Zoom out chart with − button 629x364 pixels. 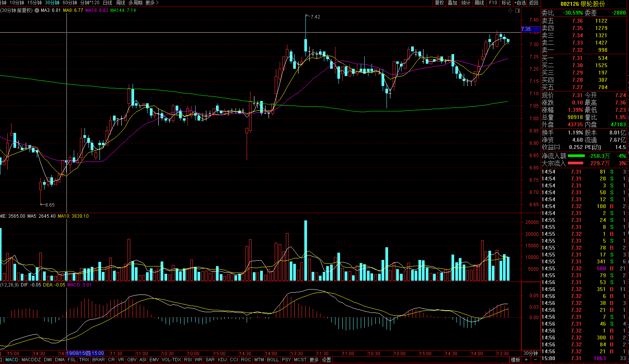point(535,360)
